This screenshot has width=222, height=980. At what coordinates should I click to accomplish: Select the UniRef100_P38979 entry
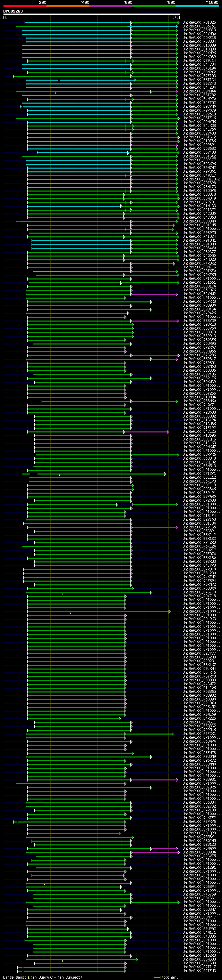[x=199, y=332]
